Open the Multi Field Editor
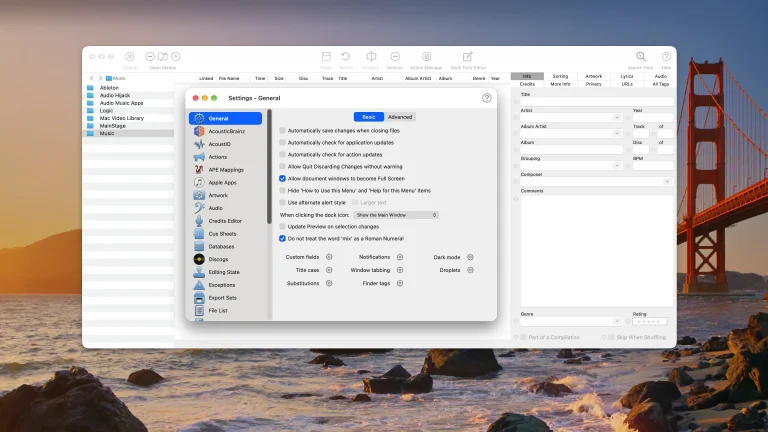This screenshot has height=432, width=768. (468, 57)
